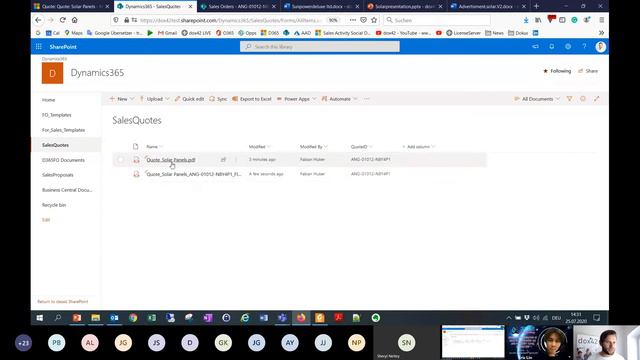640x360 pixels.
Task: Open the Firefox hamburger menu
Action: (x=601, y=20)
